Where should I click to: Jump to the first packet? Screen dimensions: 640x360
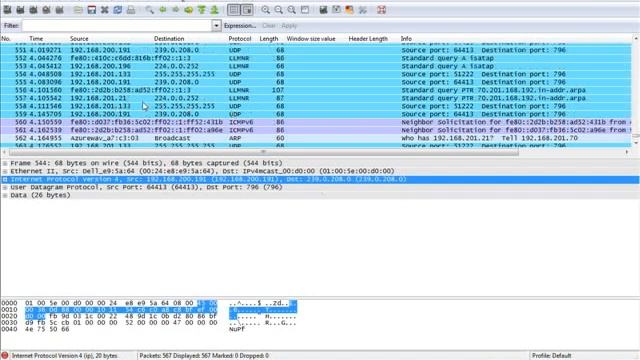202,10
